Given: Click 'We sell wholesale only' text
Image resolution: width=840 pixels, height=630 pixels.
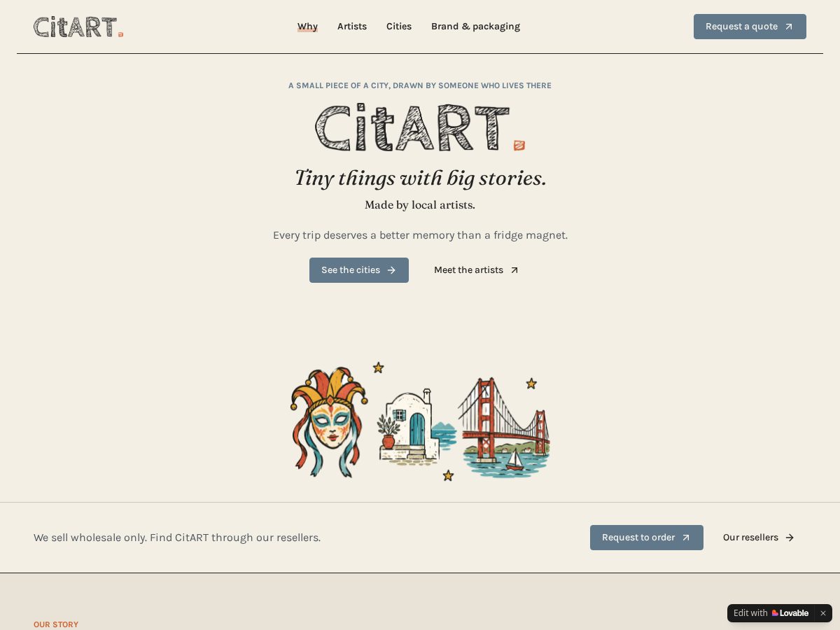Looking at the screenshot, I should point(177,538).
